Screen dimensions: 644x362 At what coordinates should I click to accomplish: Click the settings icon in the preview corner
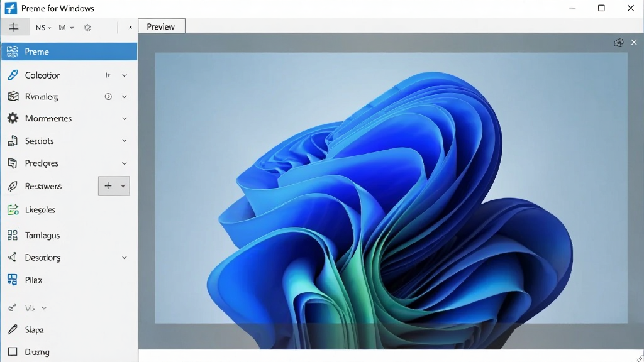click(619, 43)
